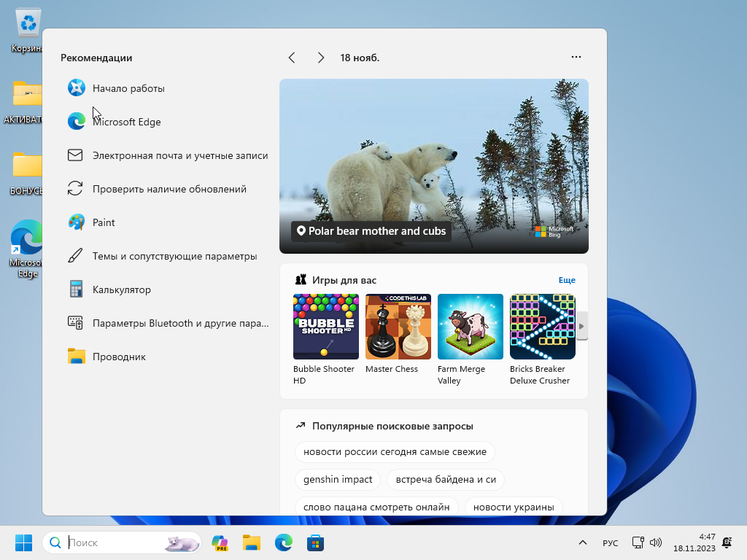747x560 pixels.
Task: Open the Bricks Breaker Deluxe Crusher tile
Action: (542, 340)
